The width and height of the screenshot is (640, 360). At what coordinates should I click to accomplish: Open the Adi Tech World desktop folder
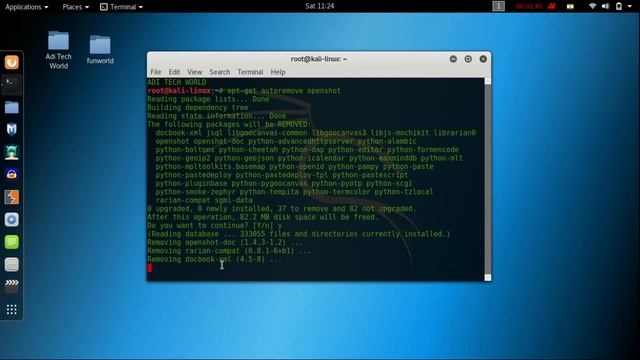(58, 50)
